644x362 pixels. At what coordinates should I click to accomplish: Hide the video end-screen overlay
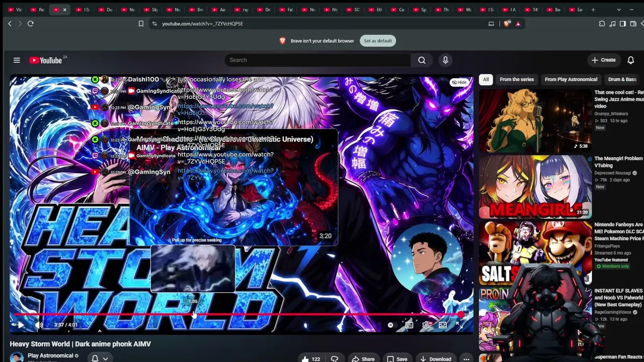459,82
